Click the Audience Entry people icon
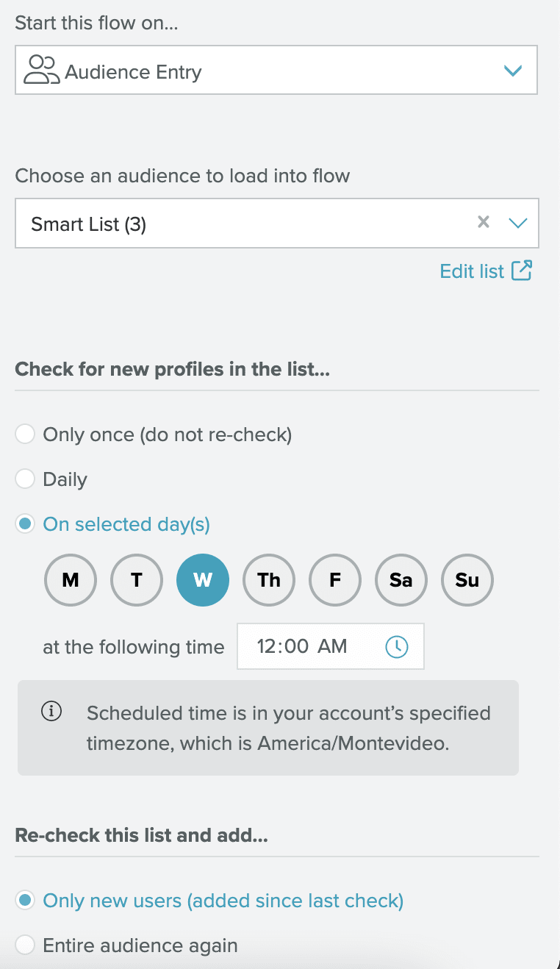This screenshot has height=969, width=560. (x=41, y=71)
